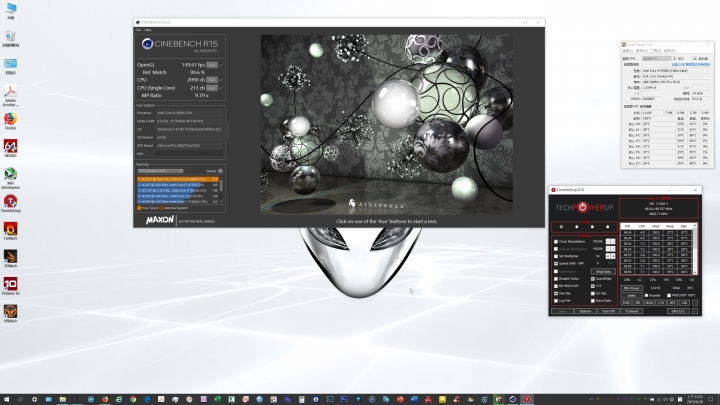Click the Cinebench R15 logo sphere

(147, 44)
